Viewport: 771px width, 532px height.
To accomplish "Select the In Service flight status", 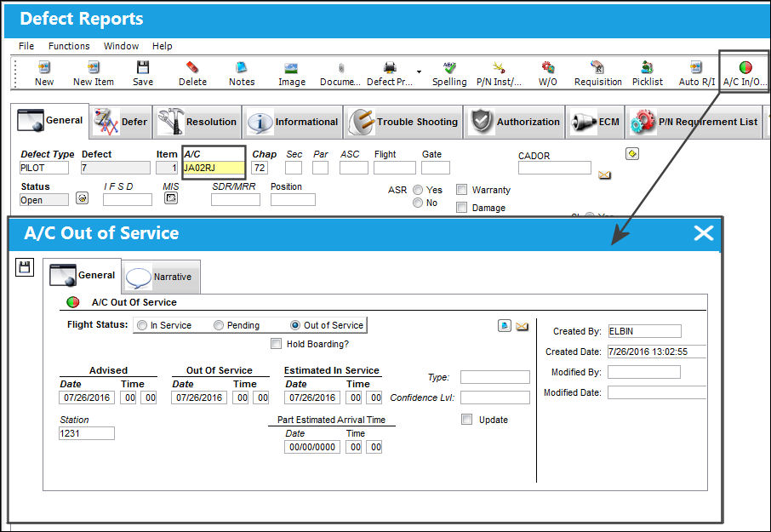I will [x=142, y=325].
